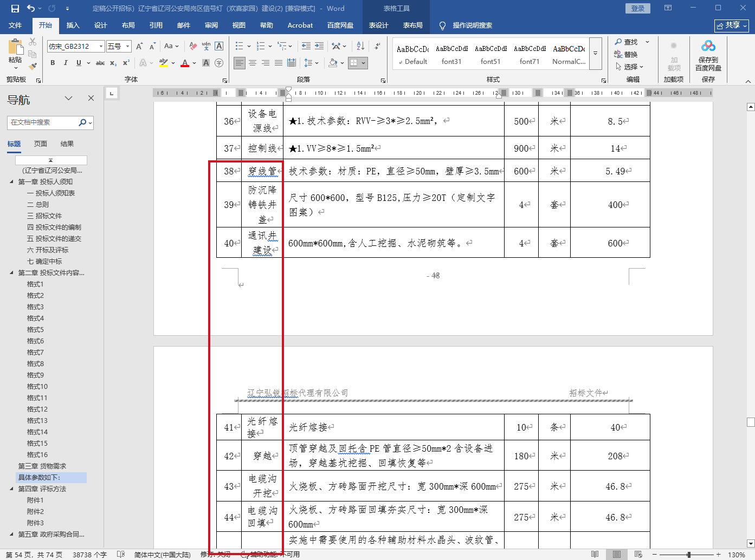This screenshot has width=755, height=560.
Task: Click the 查找 (Find) button
Action: (627, 42)
